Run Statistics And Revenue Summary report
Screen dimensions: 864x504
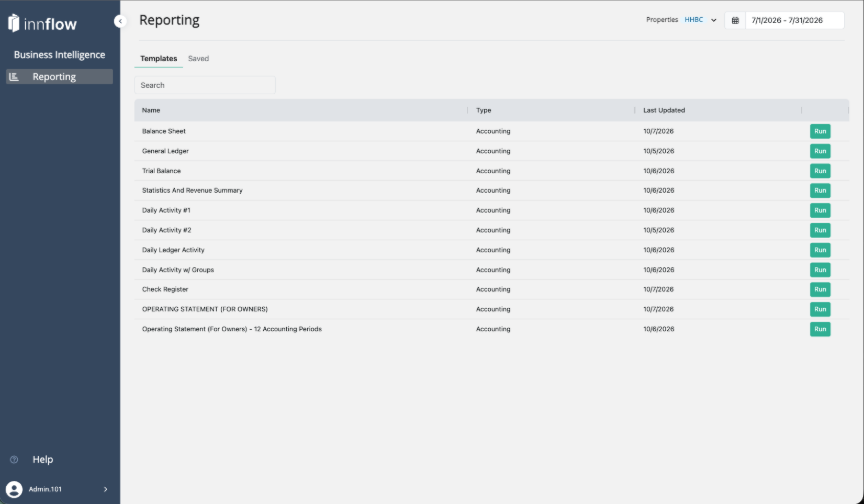[820, 191]
